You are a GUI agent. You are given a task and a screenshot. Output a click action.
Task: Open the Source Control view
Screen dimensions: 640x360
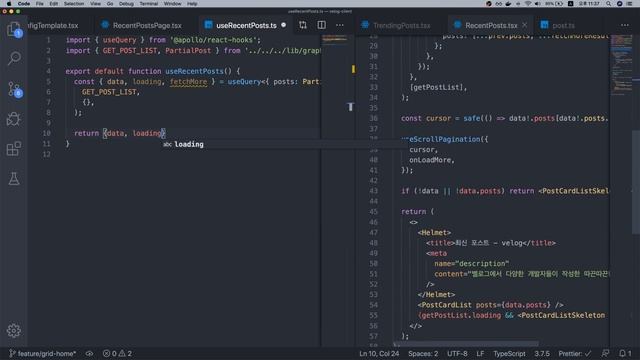[x=14, y=89]
